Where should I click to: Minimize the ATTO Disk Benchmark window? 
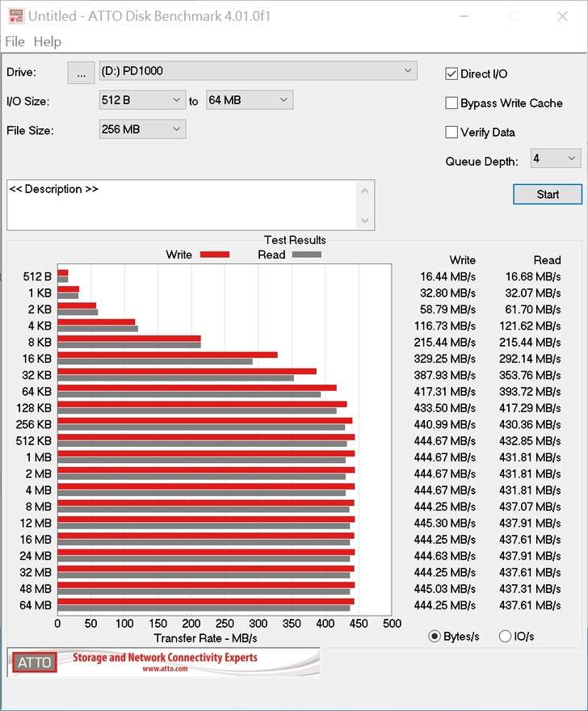463,16
